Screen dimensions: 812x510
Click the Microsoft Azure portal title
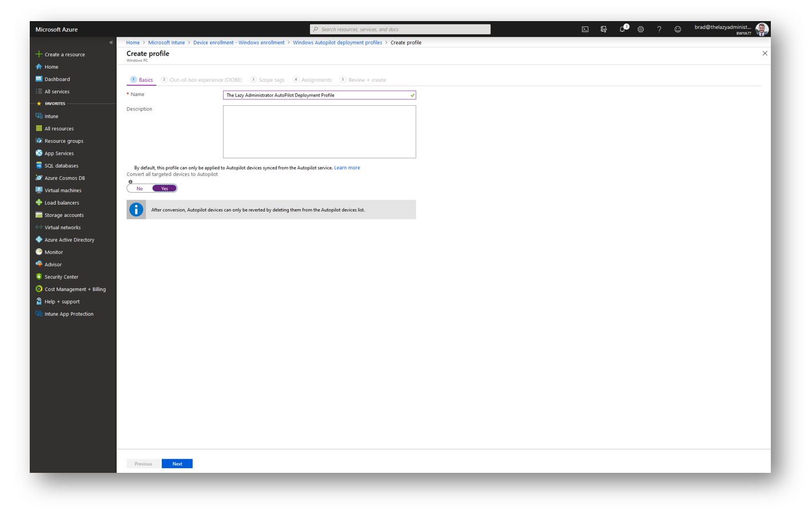pyautogui.click(x=57, y=29)
